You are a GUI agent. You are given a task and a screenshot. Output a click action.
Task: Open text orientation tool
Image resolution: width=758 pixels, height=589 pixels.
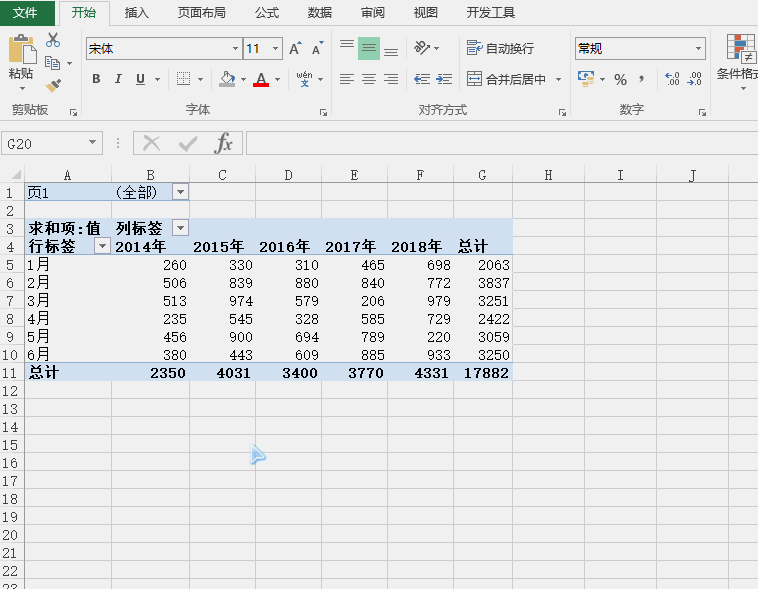422,48
